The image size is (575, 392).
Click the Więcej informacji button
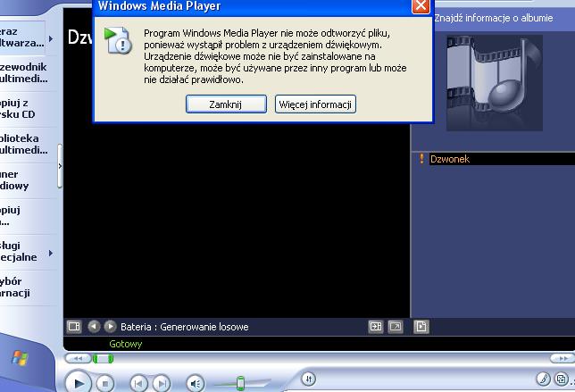coord(315,104)
